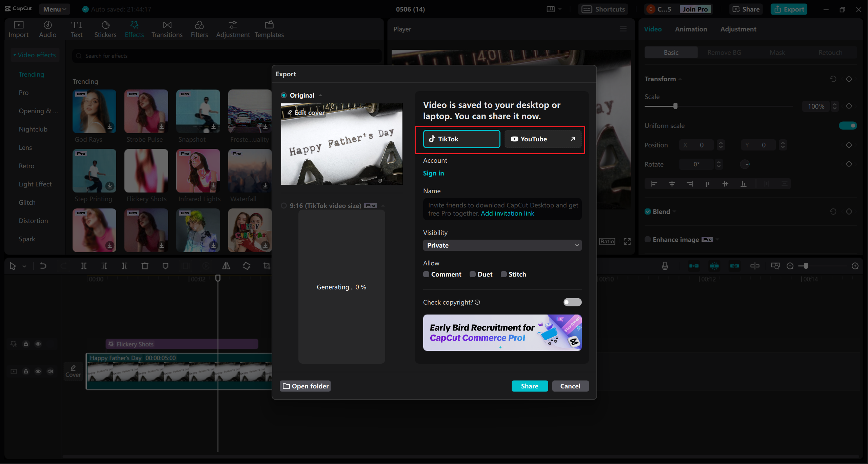Click the Open folder button
Viewport: 868px width, 464px height.
pos(305,386)
